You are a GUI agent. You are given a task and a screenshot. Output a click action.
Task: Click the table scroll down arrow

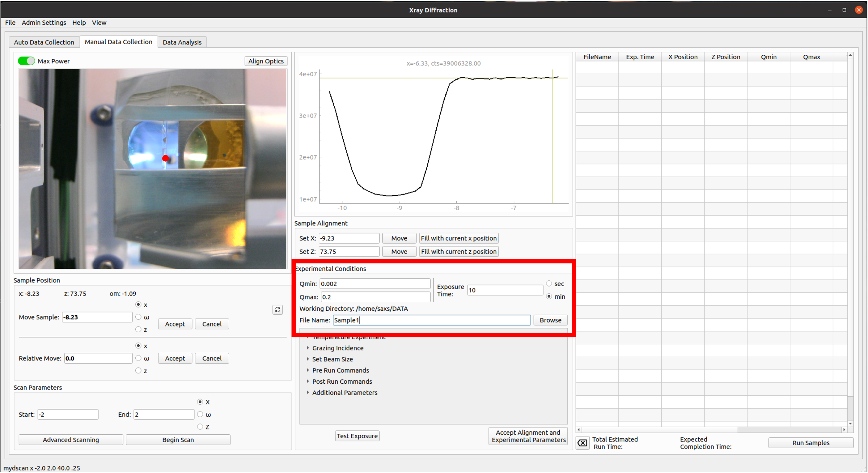point(850,423)
